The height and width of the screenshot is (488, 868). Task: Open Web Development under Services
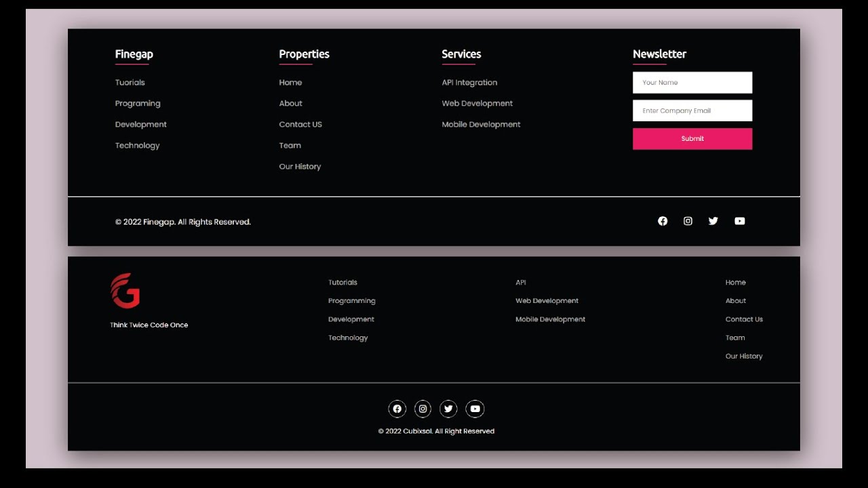(477, 104)
